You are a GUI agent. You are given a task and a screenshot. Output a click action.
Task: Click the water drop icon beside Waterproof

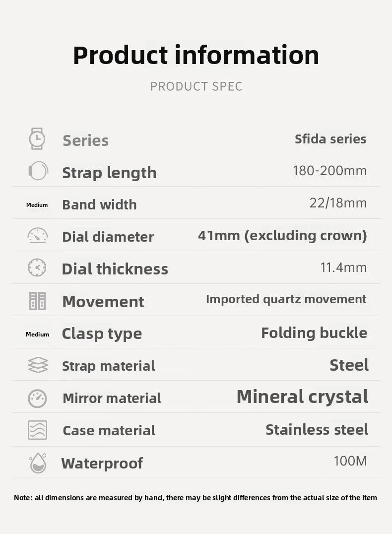[38, 463]
